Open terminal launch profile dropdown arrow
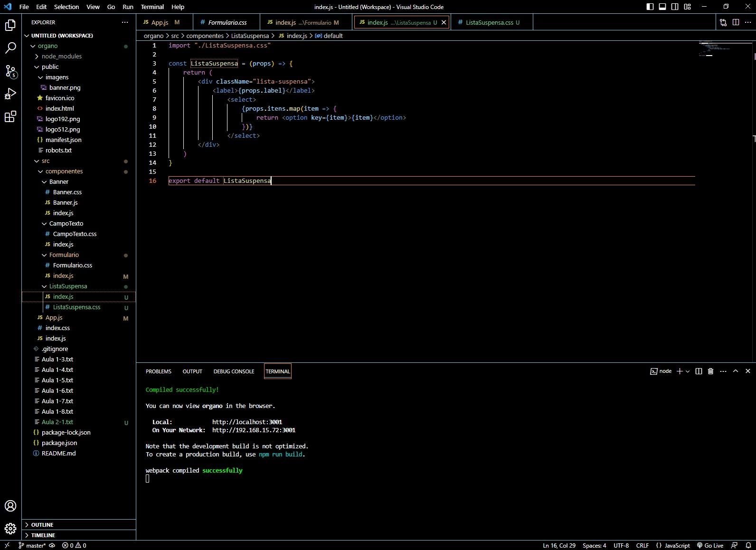 [687, 371]
